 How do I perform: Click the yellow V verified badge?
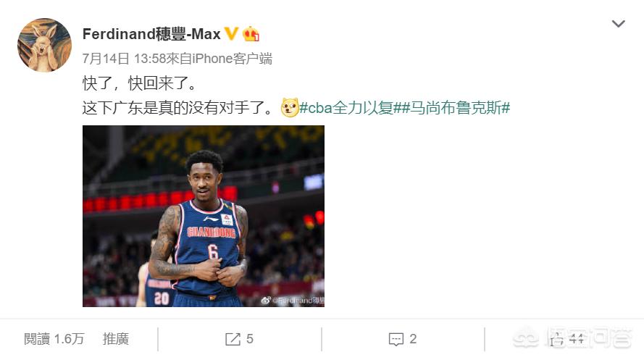point(231,33)
